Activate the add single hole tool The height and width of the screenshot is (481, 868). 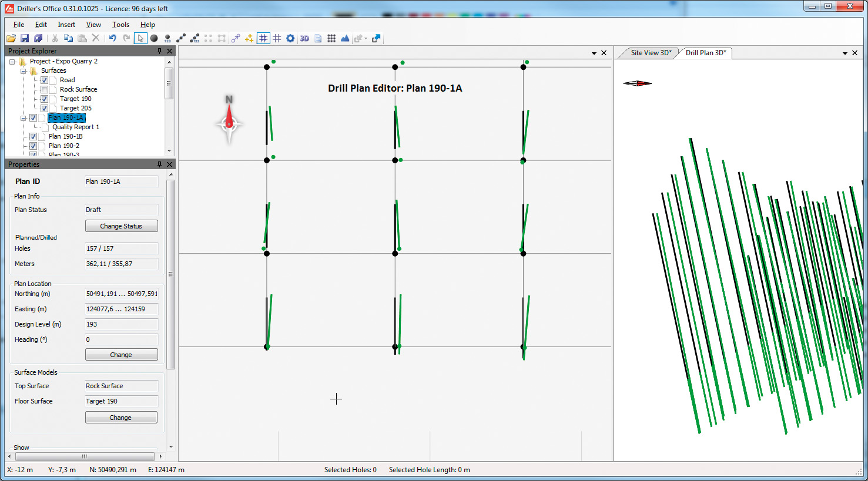153,38
